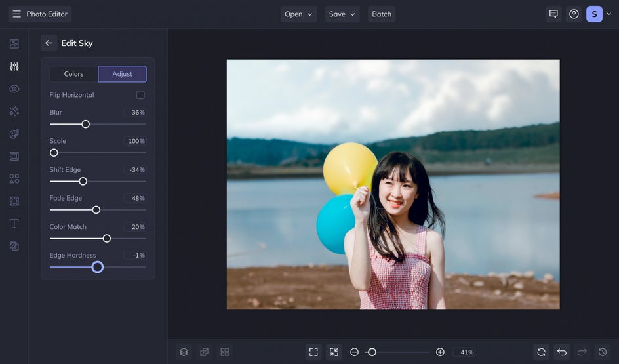
Task: Open the Open dropdown menu
Action: pos(298,14)
